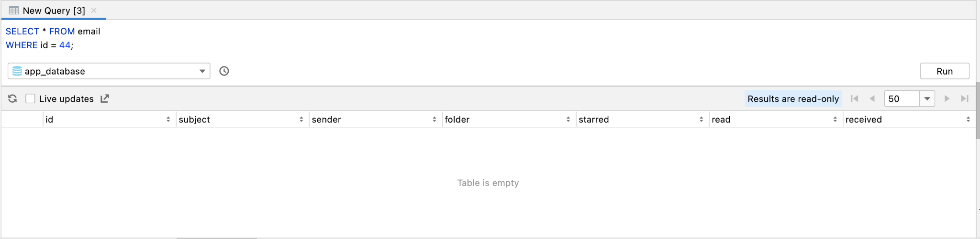Go to the next results page
The width and height of the screenshot is (980, 239).
(947, 98)
